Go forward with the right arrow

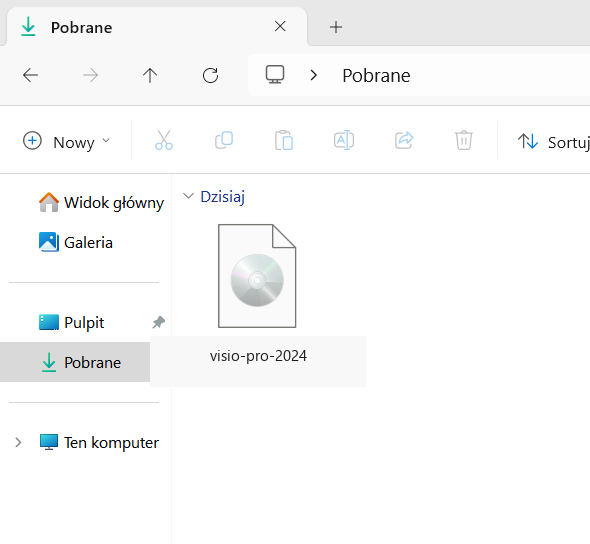(90, 75)
